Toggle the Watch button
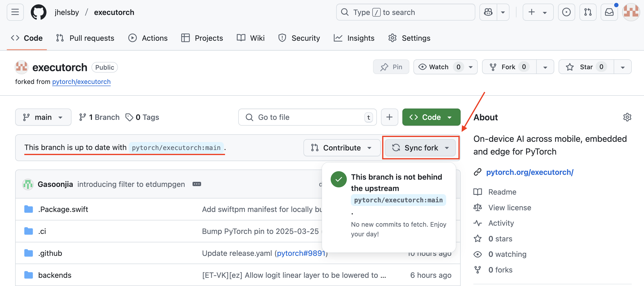Screen dimensions: 644x286 [438, 67]
